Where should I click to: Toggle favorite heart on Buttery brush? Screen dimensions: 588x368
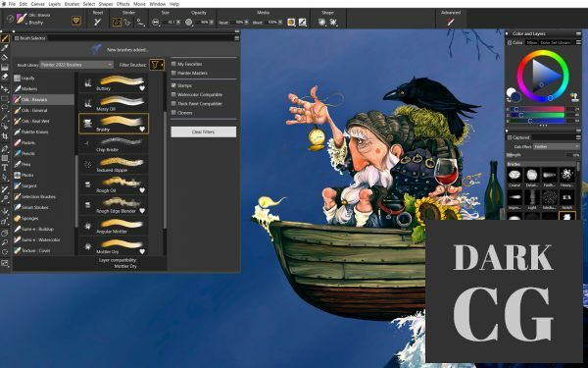142,88
